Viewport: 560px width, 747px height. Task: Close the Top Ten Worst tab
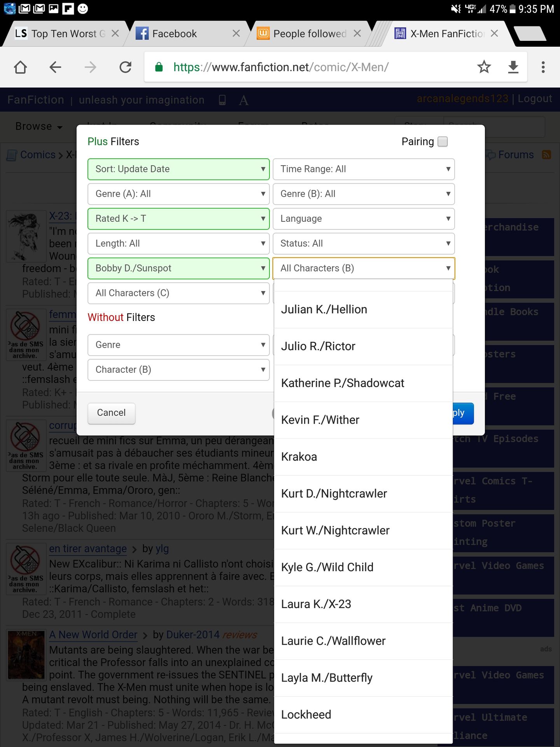pyautogui.click(x=115, y=33)
